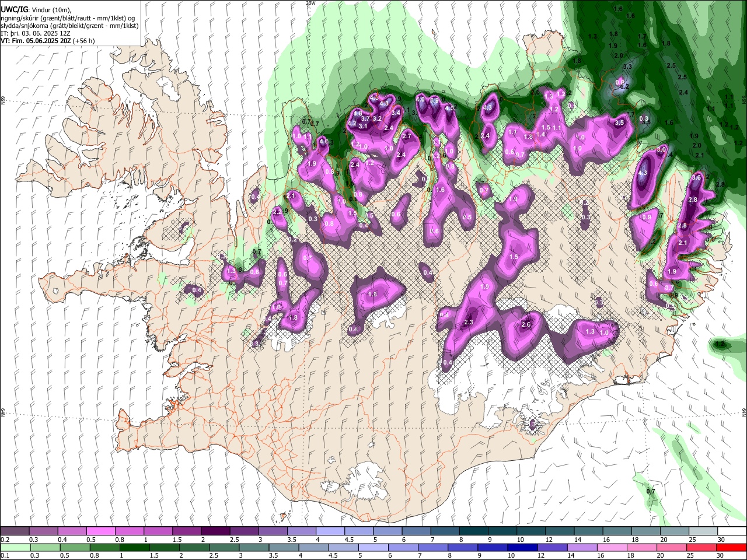Click the 6.2 precipitation value on the map
Viewport: 747px width, 560px height.
pos(624,87)
